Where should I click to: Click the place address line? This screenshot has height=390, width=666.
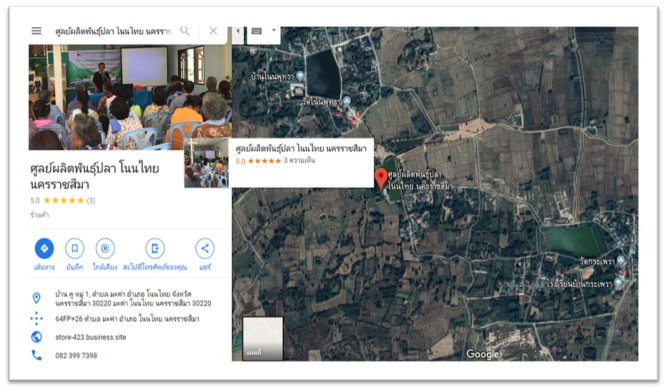(x=133, y=299)
